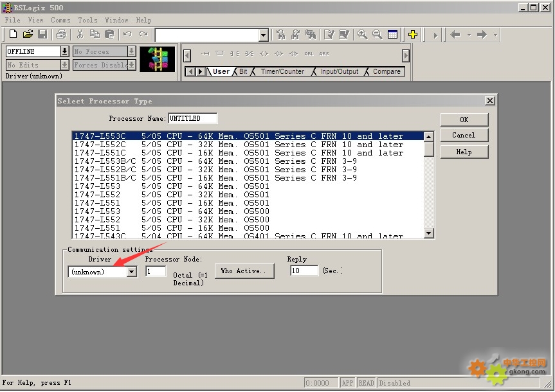555x392 pixels.
Task: Click the Verify Project checkmark icon
Action: tap(343, 34)
